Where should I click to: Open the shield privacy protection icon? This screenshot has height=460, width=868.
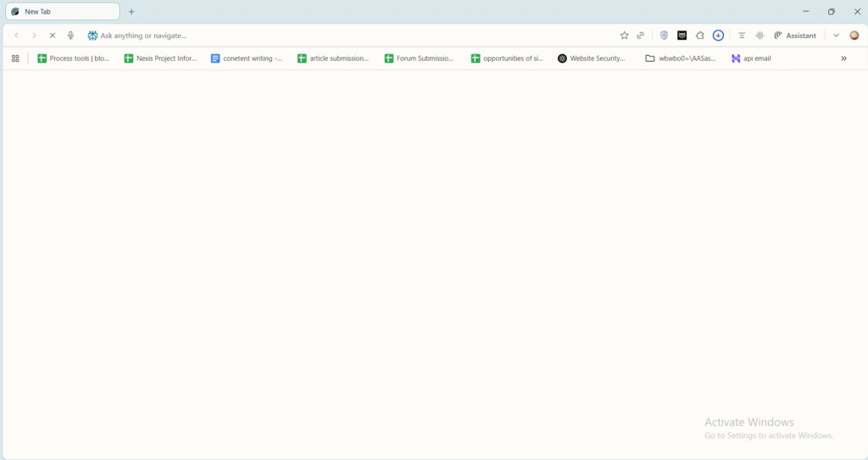pos(664,36)
